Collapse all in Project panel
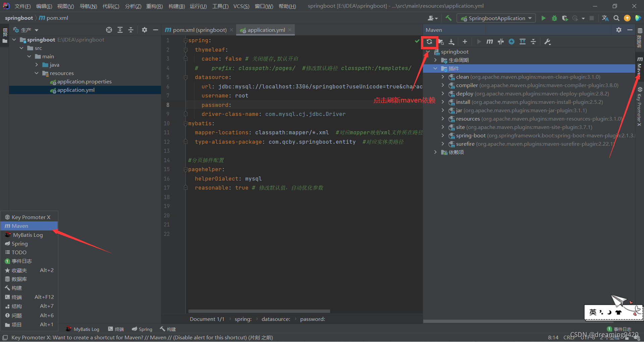This screenshot has height=342, width=644. pyautogui.click(x=131, y=30)
